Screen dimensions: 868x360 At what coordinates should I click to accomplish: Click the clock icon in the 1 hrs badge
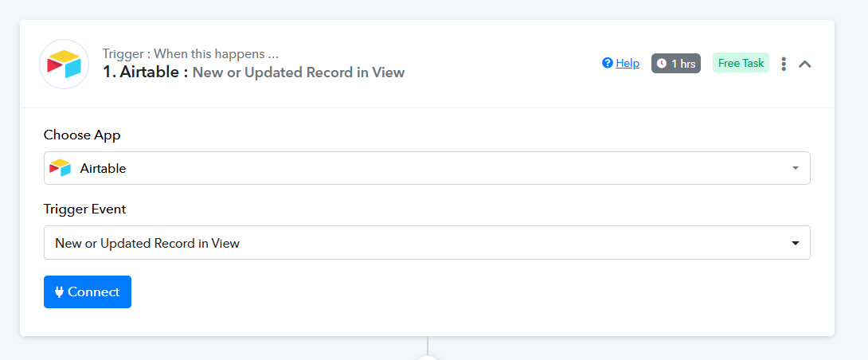pyautogui.click(x=662, y=64)
